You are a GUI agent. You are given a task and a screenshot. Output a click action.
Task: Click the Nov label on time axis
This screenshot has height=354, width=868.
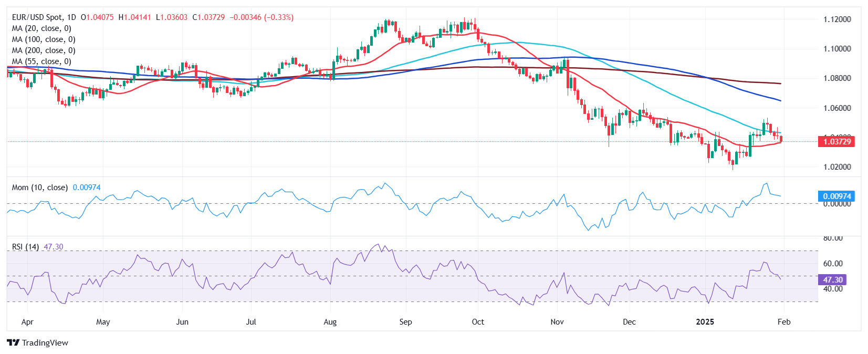557,322
